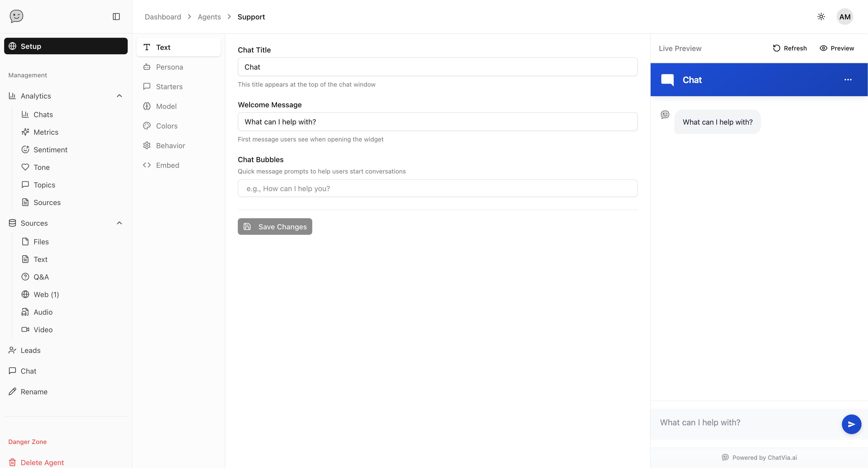Select the Audio sources item
The height and width of the screenshot is (468, 868).
tap(43, 312)
